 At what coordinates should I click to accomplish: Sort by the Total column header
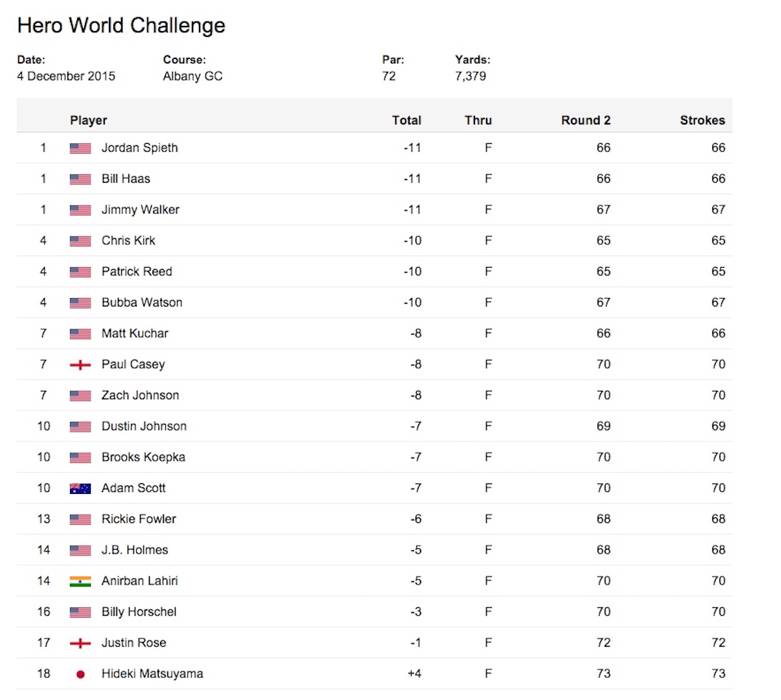[x=406, y=121]
